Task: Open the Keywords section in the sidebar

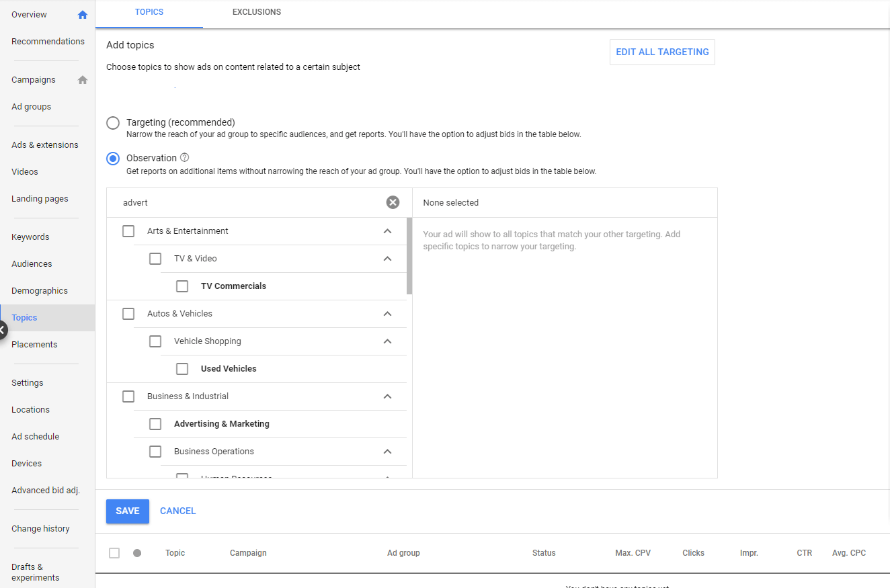Action: point(30,237)
